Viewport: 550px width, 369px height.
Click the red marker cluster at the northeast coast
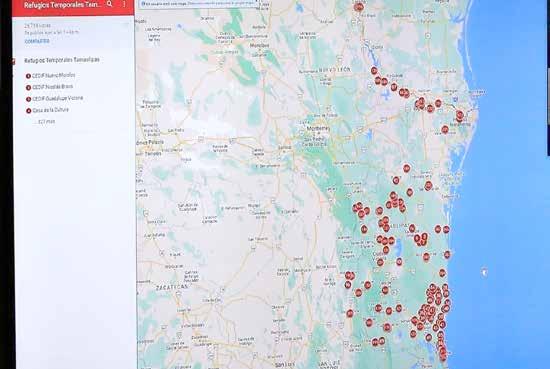point(460,115)
